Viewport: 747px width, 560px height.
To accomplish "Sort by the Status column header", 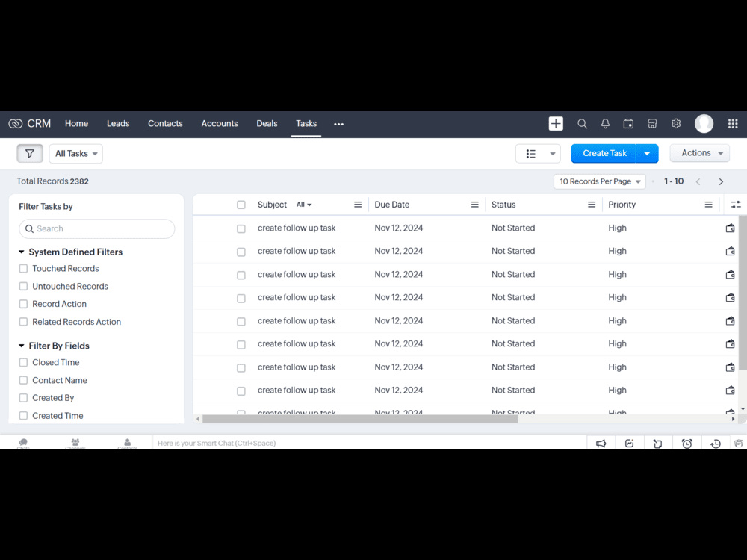I will pyautogui.click(x=503, y=205).
